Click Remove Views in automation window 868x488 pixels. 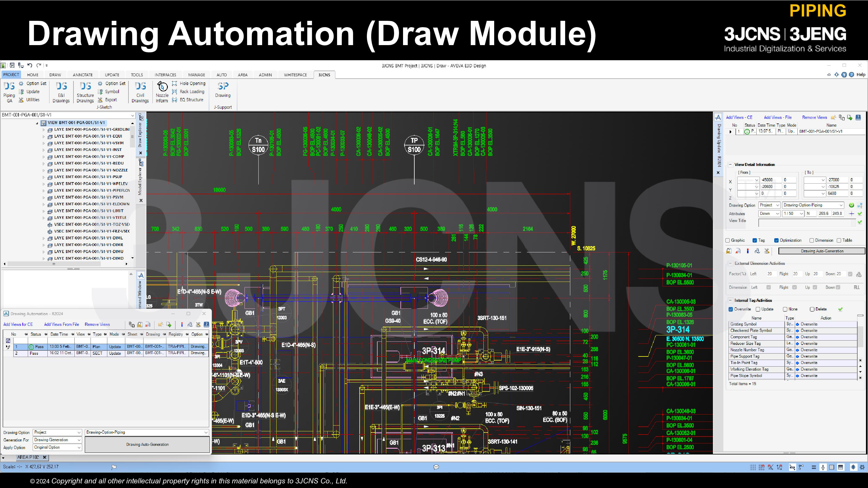(x=97, y=324)
